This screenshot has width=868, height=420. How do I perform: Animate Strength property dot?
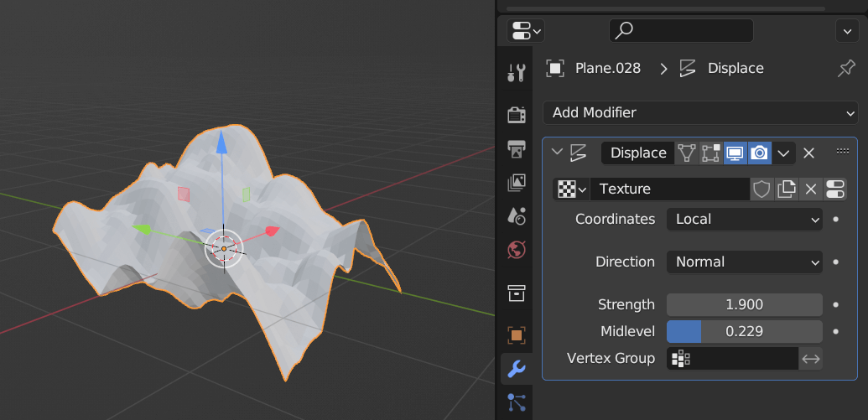[x=836, y=304]
